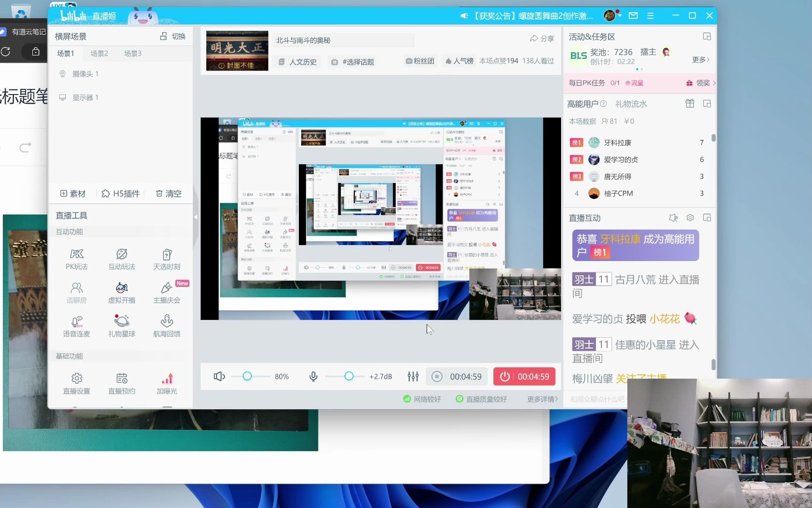Click redo arrow in 有道云笔记 window
Viewport: 812px width, 508px height.
[x=25, y=147]
